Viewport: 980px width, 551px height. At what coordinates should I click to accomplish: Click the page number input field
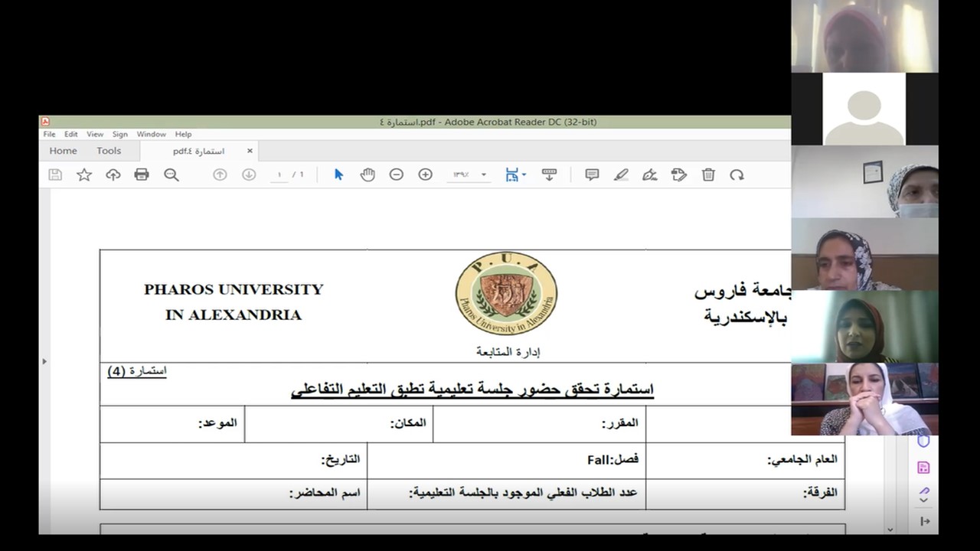[x=279, y=174]
